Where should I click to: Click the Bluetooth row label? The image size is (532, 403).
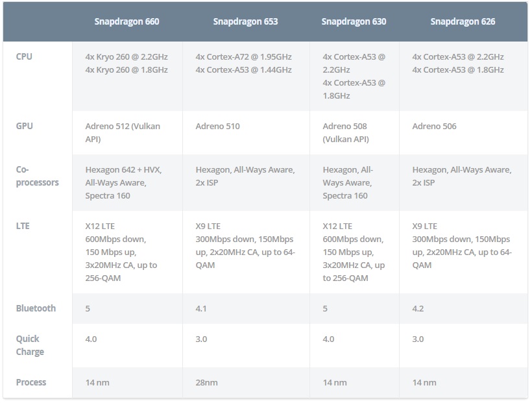click(x=36, y=308)
